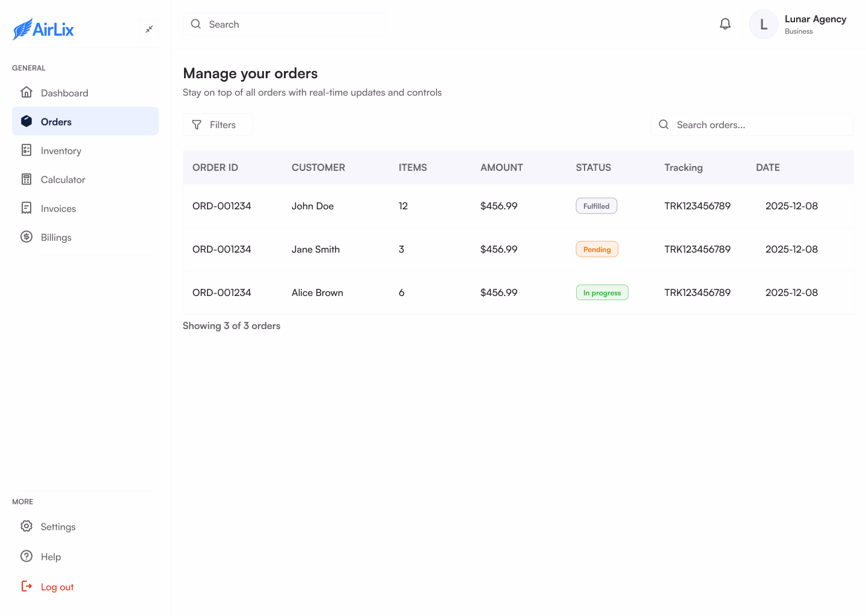Screen dimensions: 866x616
Task: Collapse the sidebar with the arrows toggle
Action: click(x=149, y=28)
